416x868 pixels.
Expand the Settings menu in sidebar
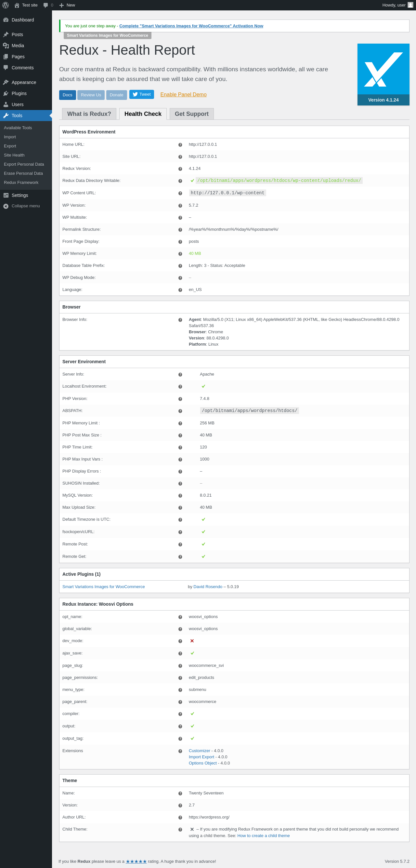coord(19,195)
